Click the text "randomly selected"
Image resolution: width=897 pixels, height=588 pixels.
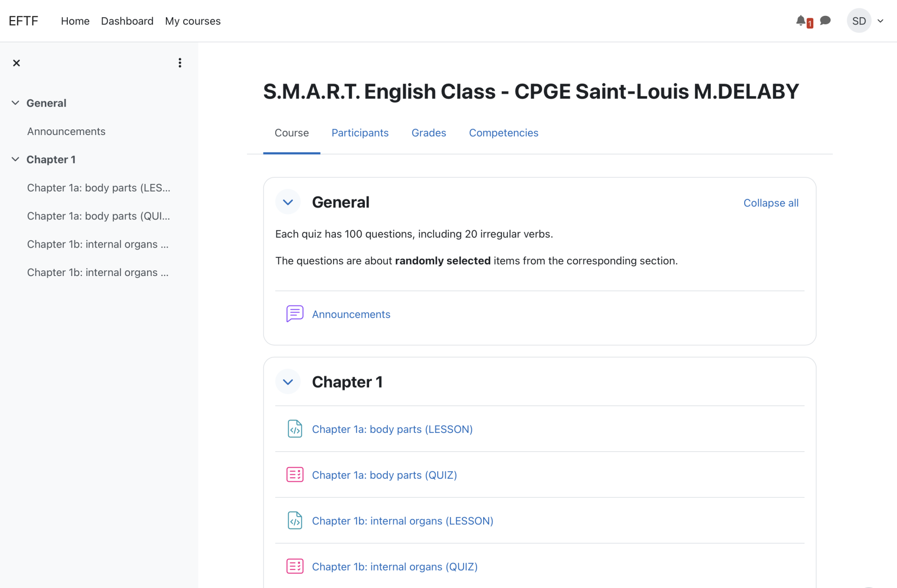442,261
